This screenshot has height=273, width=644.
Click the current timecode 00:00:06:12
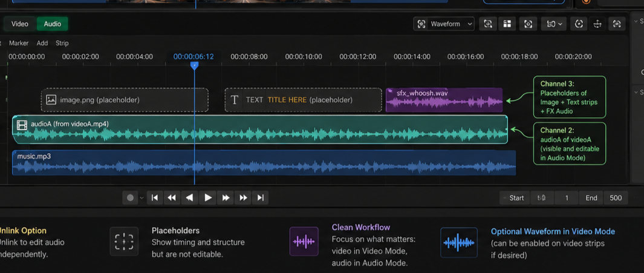(194, 57)
